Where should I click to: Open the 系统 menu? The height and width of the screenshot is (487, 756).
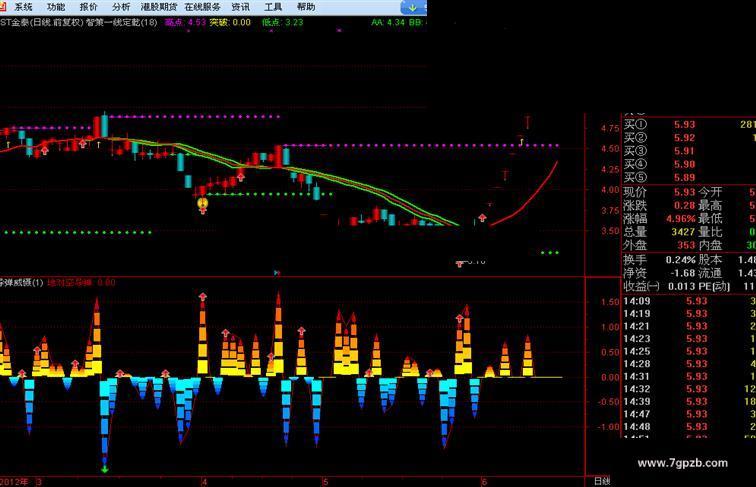[23, 7]
